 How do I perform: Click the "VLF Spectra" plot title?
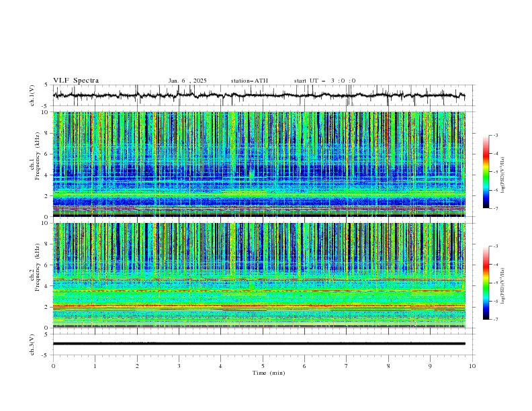(76, 81)
